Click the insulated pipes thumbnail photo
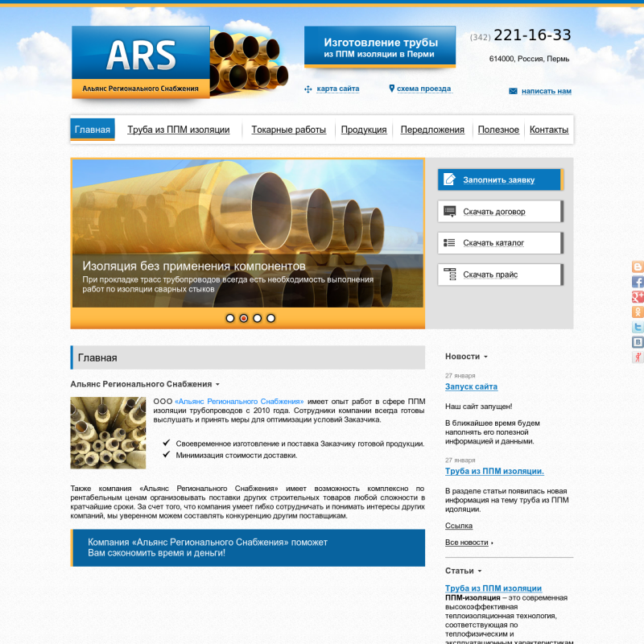This screenshot has height=644, width=644. (x=108, y=433)
